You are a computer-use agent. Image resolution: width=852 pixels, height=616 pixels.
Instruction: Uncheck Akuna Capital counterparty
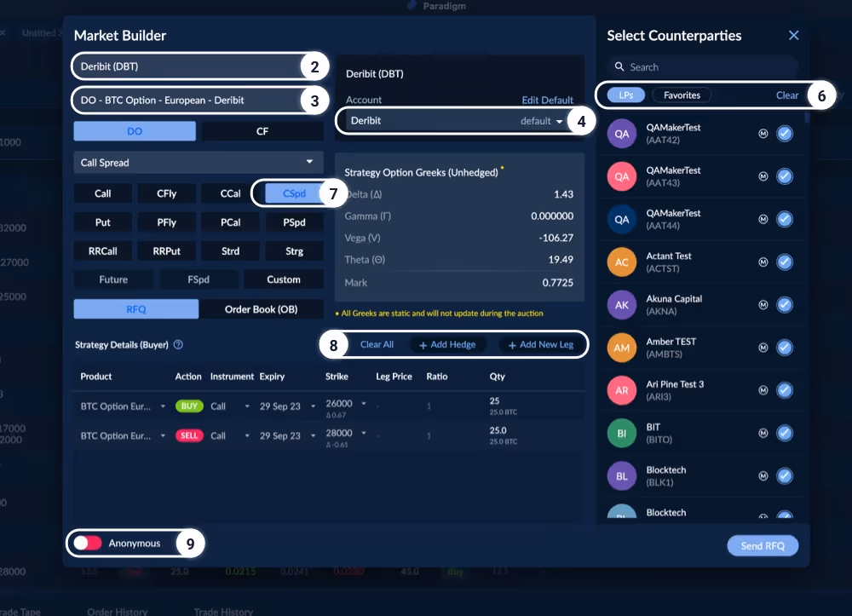coord(785,305)
